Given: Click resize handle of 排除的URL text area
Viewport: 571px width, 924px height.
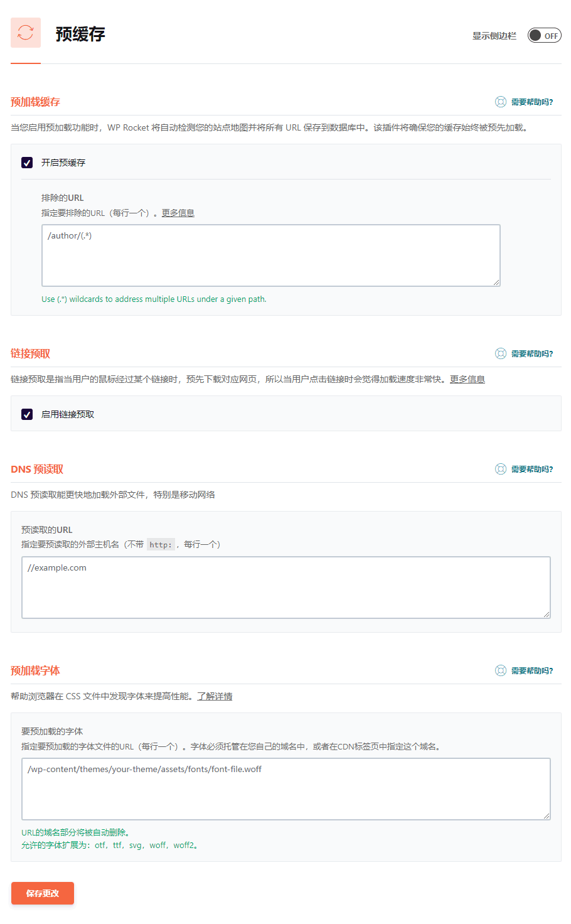Looking at the screenshot, I should pyautogui.click(x=496, y=282).
